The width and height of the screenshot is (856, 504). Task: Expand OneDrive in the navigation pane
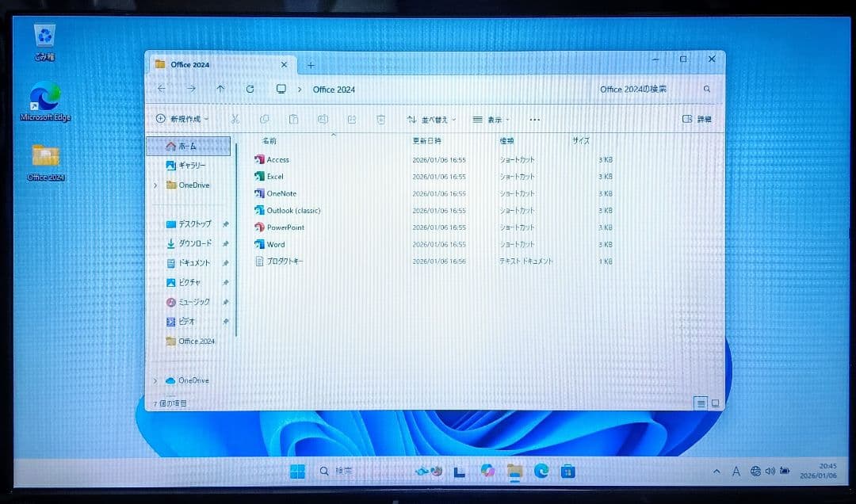(155, 185)
